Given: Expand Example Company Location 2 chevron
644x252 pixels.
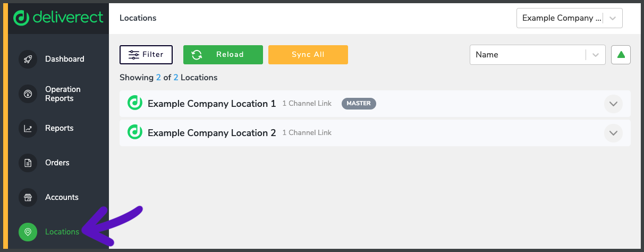Looking at the screenshot, I should [x=613, y=133].
